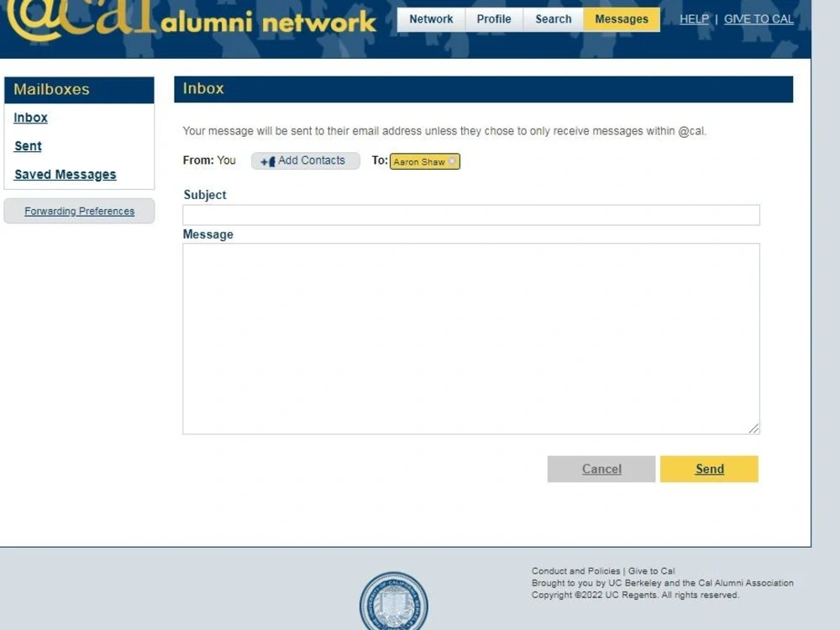Open the Inbox mailbox

point(30,118)
